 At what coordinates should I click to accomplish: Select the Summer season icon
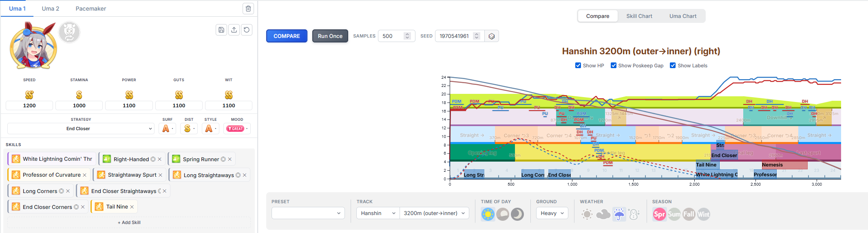[674, 214]
